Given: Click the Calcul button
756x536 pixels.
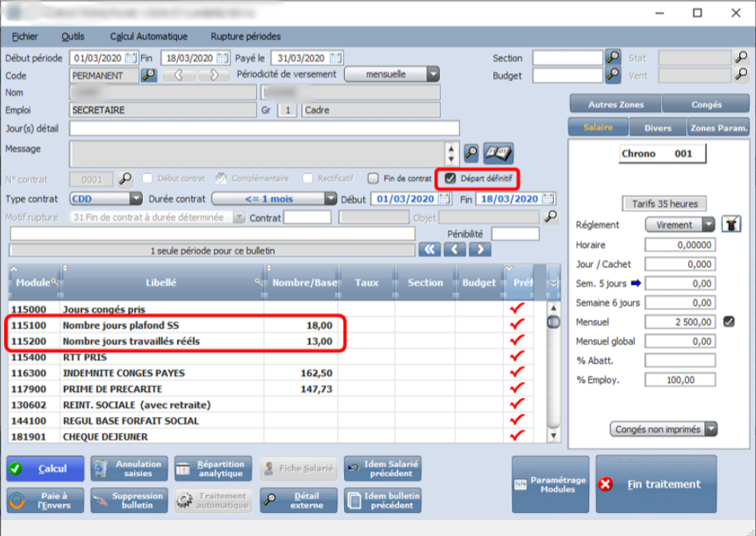Looking at the screenshot, I should click(46, 468).
